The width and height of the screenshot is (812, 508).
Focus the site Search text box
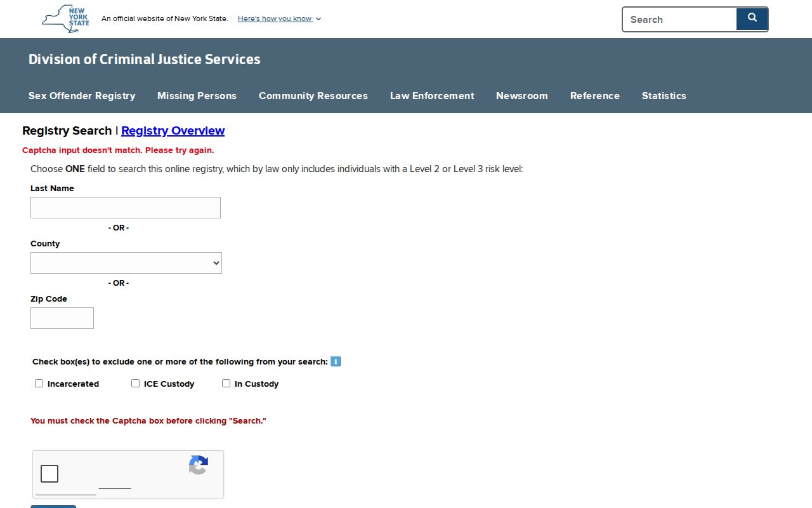point(679,19)
